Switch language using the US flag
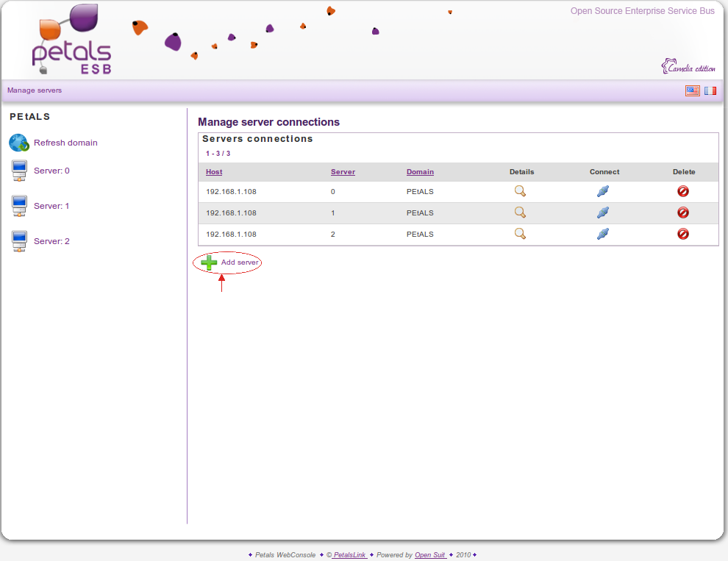 coord(692,90)
